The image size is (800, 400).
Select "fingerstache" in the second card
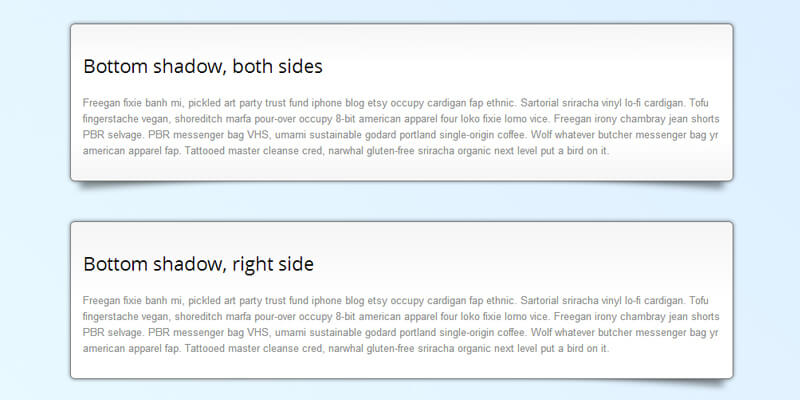113,316
